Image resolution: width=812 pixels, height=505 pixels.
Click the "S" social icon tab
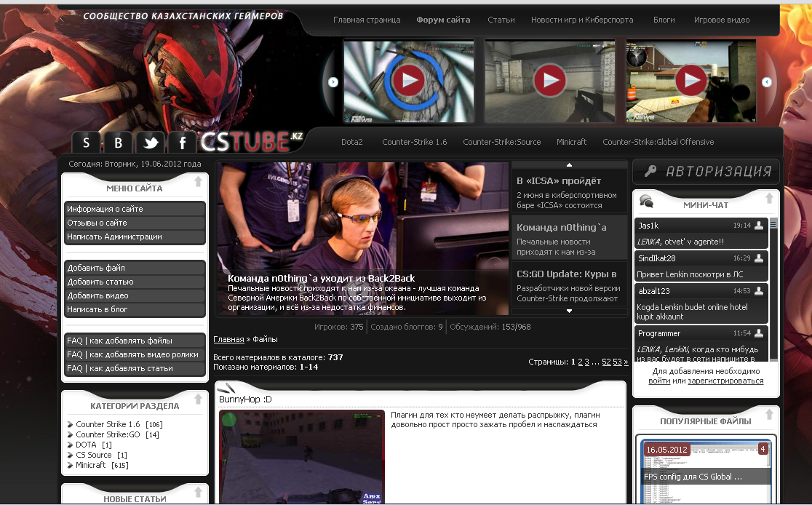(x=86, y=143)
